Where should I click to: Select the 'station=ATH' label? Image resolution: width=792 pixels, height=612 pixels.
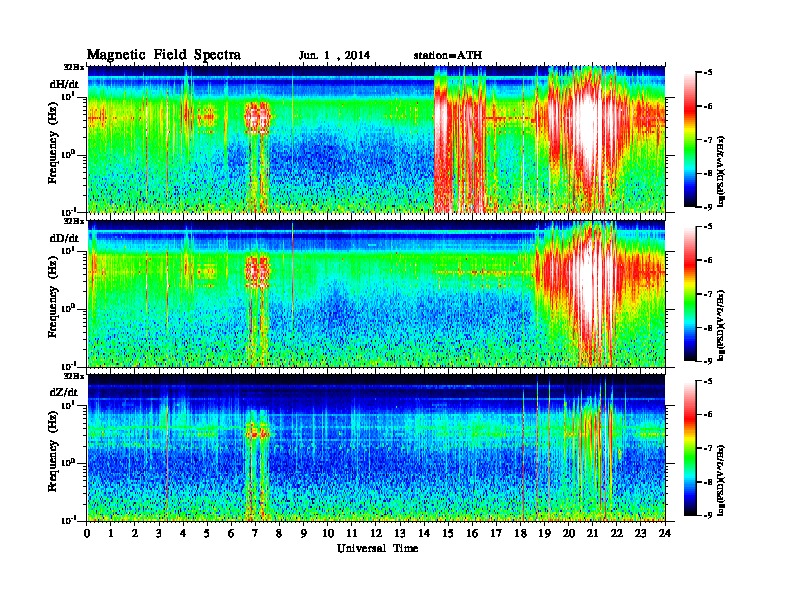tap(448, 55)
